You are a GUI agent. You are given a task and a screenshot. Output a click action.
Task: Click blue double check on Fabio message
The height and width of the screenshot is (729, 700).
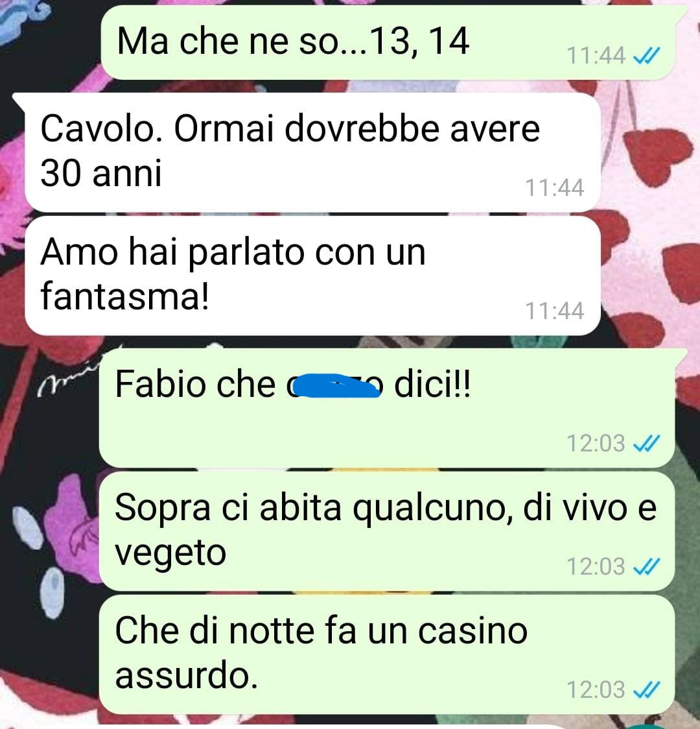pyautogui.click(x=647, y=444)
